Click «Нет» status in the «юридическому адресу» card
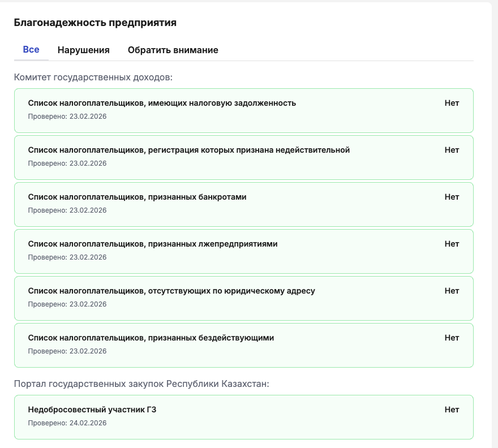 (452, 291)
